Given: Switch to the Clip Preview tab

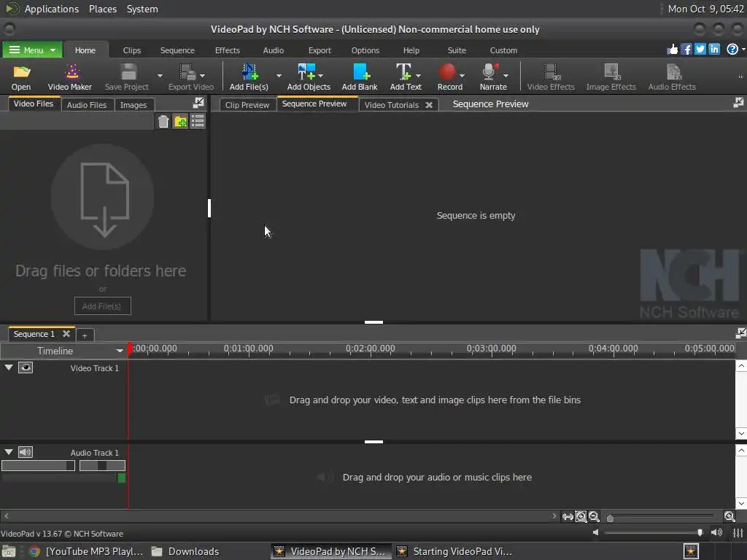Looking at the screenshot, I should click(x=247, y=105).
